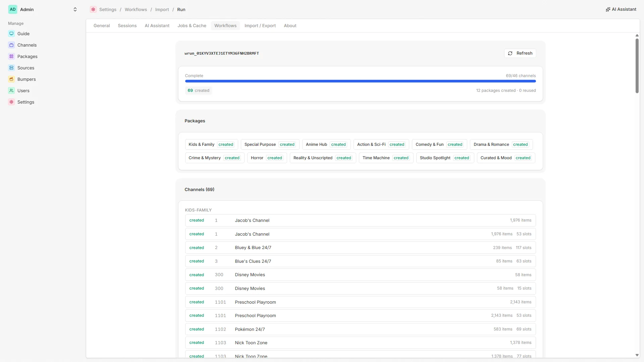
Task: Open Bumpers in the sidebar
Action: click(x=26, y=79)
